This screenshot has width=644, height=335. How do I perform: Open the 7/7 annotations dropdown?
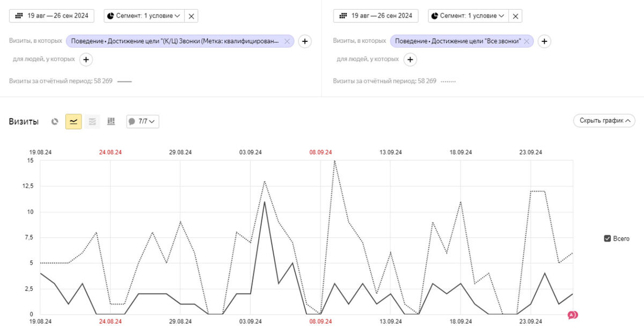[x=143, y=122]
